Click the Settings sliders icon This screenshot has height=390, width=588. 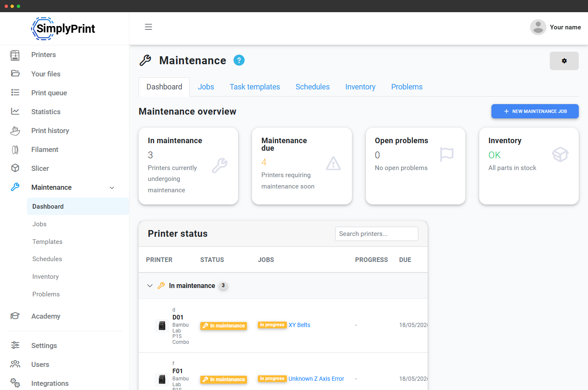coord(15,345)
